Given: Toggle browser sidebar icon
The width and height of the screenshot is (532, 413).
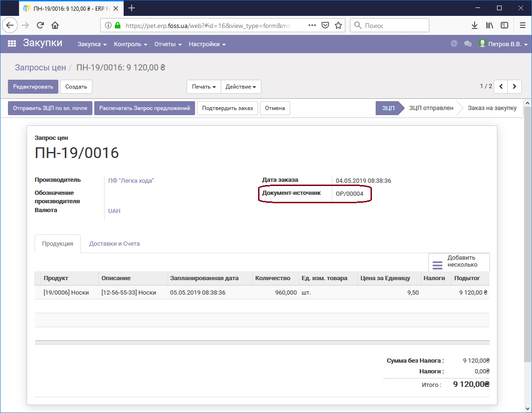Looking at the screenshot, I should click(504, 25).
